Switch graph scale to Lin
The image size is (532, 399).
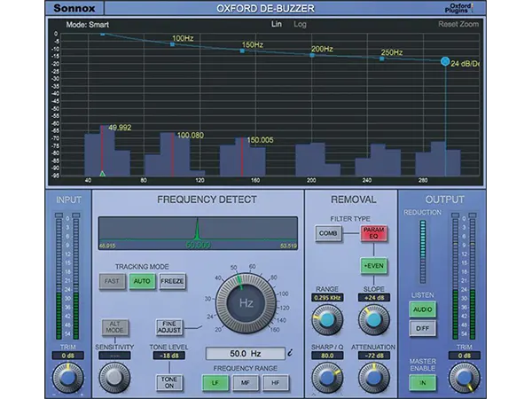pyautogui.click(x=276, y=24)
